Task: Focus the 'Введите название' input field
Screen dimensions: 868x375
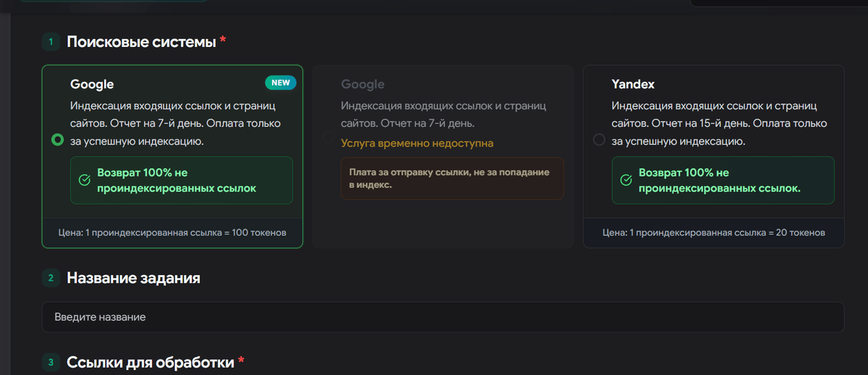Action: coord(443,317)
